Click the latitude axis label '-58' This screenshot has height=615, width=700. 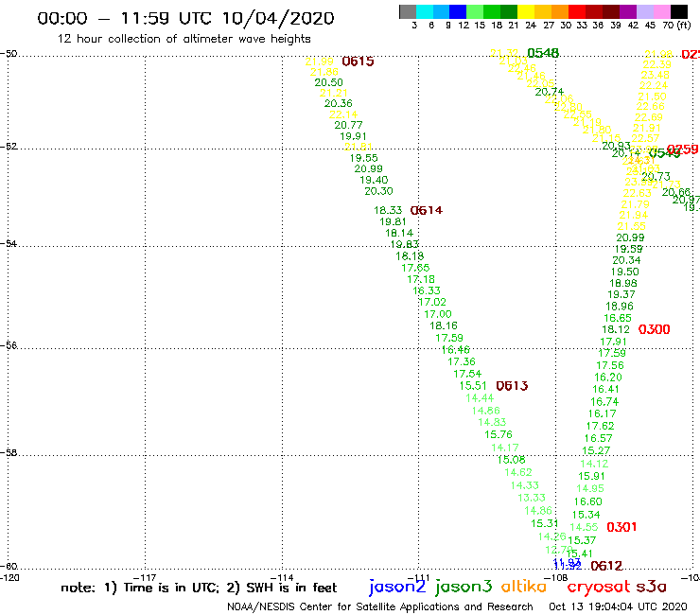pos(9,452)
